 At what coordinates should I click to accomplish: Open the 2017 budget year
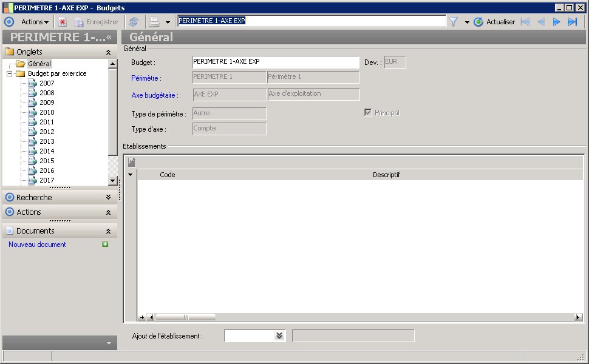point(47,180)
